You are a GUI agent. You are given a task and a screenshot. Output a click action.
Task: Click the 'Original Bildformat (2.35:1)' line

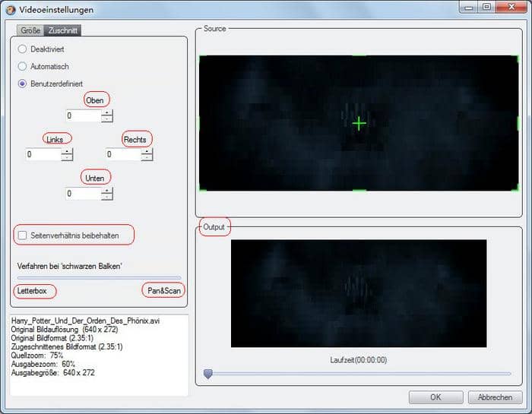[52, 338]
